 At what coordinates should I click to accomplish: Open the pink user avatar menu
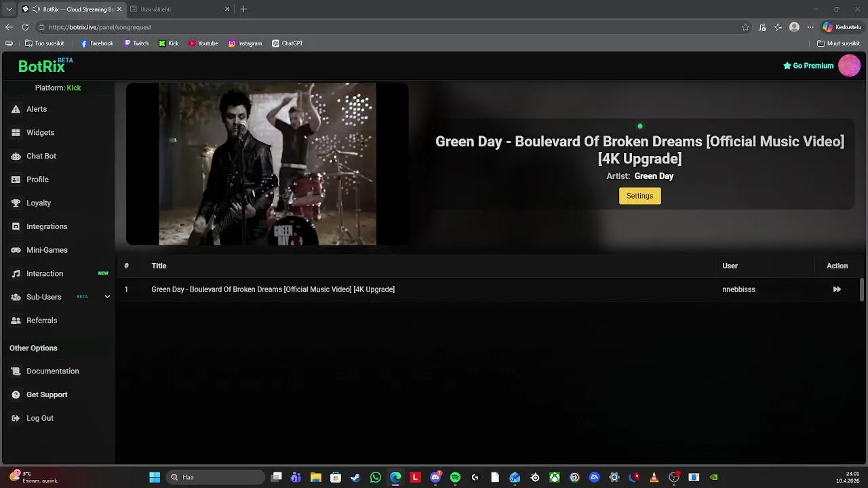(849, 66)
